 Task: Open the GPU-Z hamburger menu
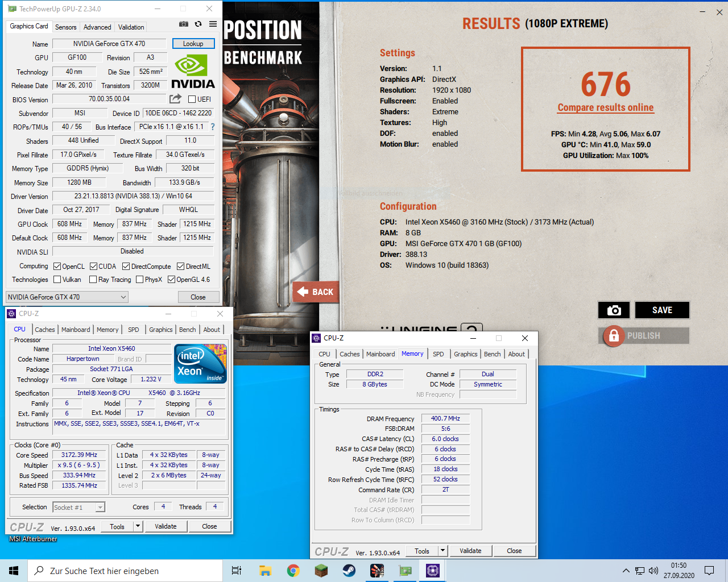tap(213, 24)
